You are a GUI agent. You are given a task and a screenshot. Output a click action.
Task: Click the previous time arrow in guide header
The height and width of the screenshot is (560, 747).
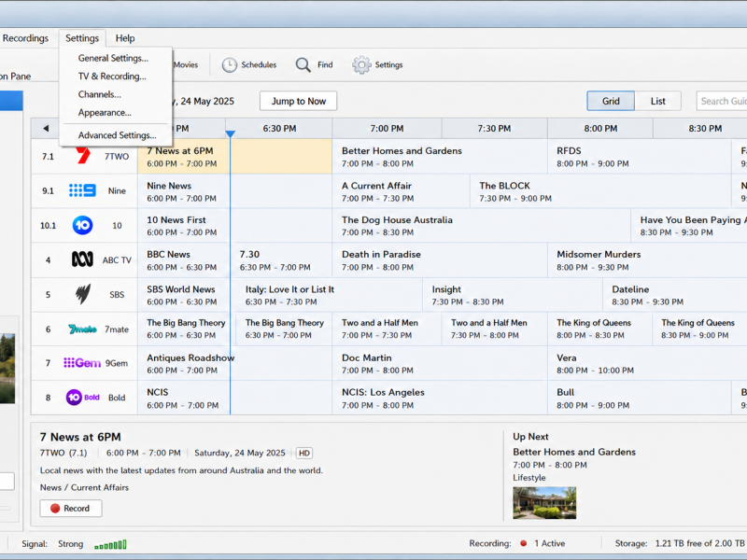point(46,128)
